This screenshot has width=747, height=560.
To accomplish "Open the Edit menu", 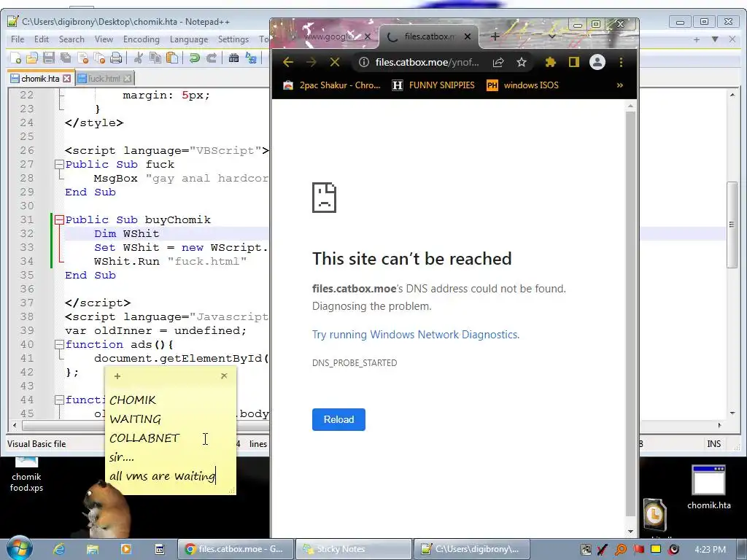I will 42,39.
